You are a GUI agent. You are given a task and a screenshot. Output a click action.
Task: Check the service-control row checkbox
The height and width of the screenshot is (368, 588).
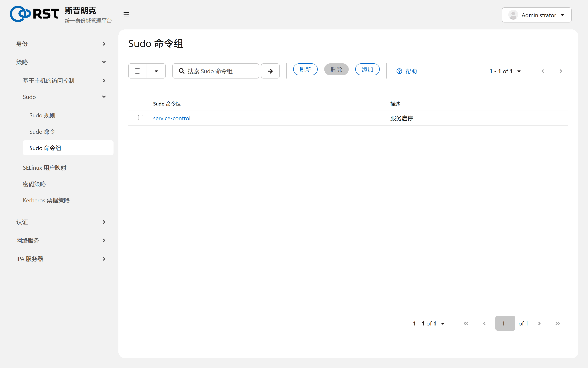pyautogui.click(x=140, y=118)
